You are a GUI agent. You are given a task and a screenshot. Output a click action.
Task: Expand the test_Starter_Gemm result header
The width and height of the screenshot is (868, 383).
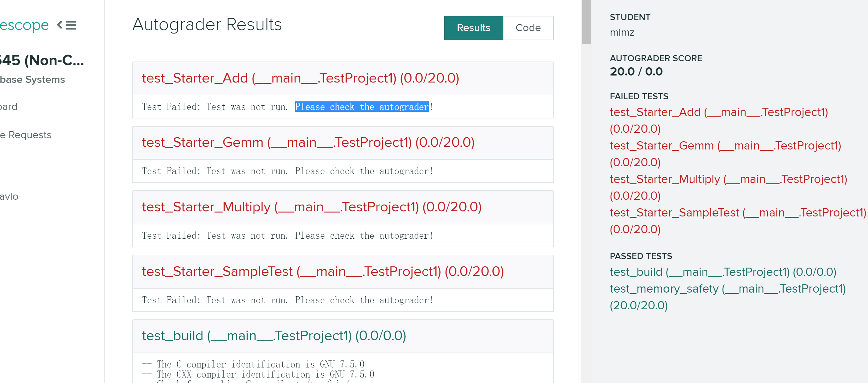click(x=308, y=142)
